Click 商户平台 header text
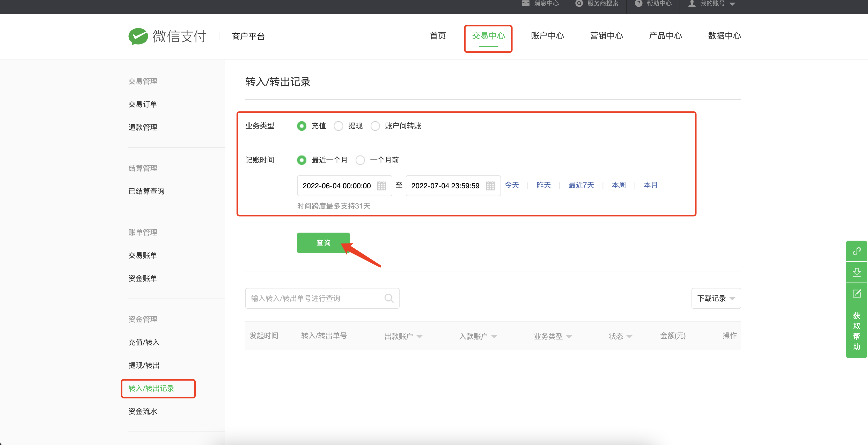 (248, 36)
